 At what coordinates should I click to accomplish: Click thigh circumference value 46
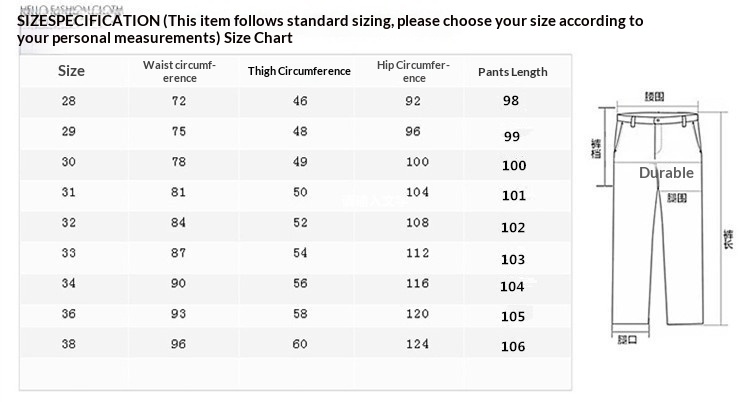pyautogui.click(x=300, y=101)
